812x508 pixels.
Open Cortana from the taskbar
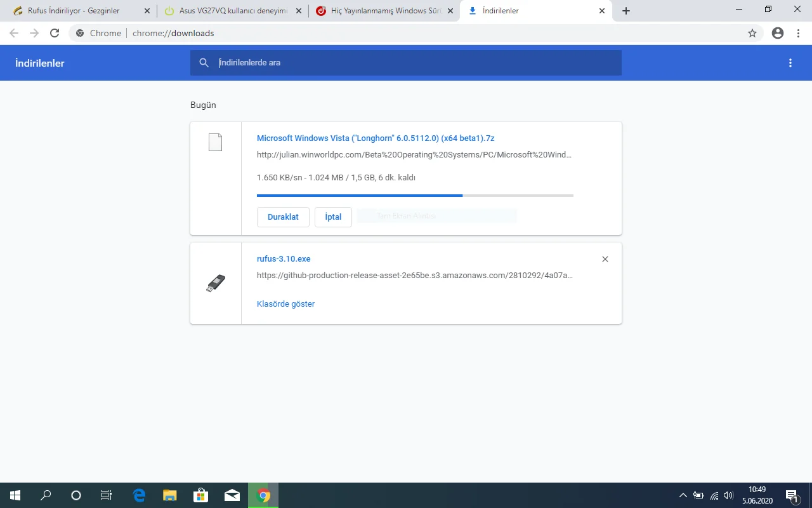pos(76,495)
